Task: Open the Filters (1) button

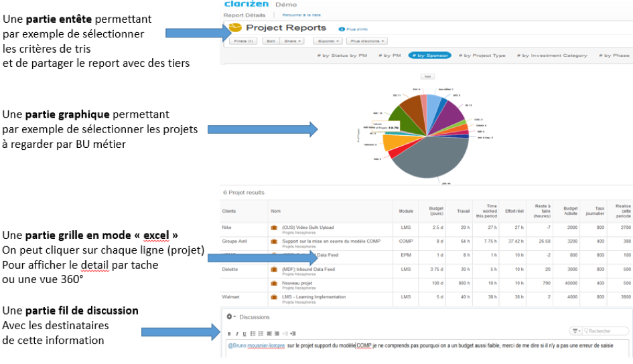Action: (243, 41)
